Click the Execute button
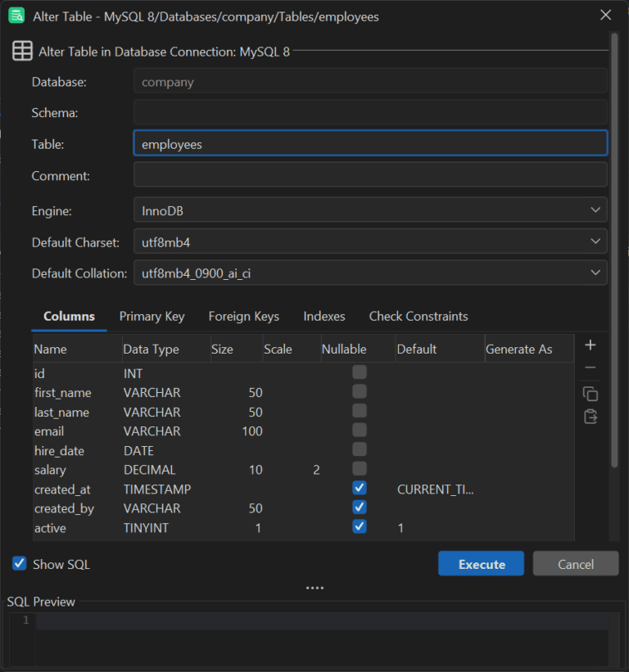Image resolution: width=629 pixels, height=672 pixels. 481,564
